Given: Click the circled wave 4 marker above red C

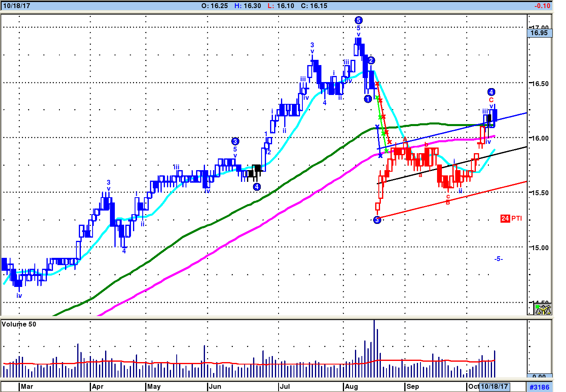Looking at the screenshot, I should pyautogui.click(x=491, y=92).
